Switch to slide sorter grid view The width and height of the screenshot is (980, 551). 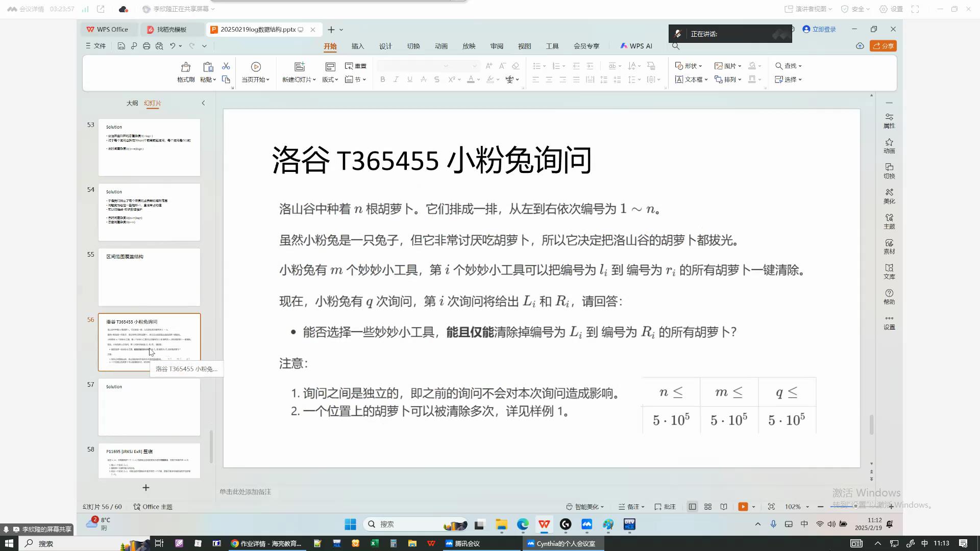click(x=707, y=507)
